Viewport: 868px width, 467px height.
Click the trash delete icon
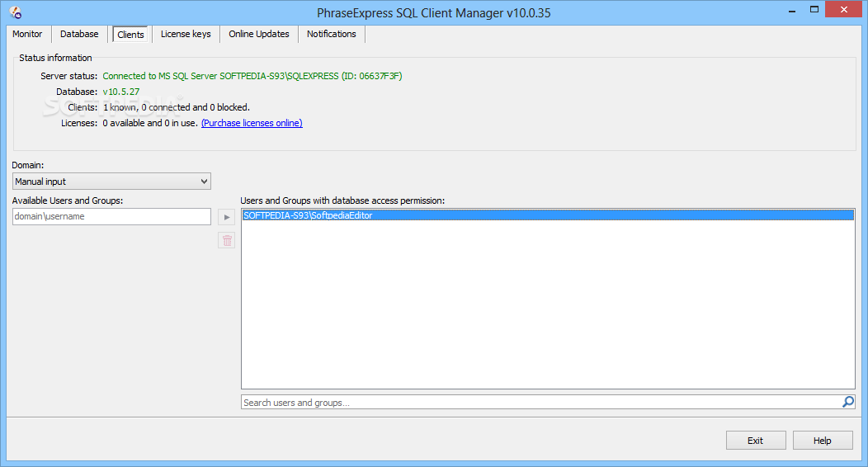226,240
